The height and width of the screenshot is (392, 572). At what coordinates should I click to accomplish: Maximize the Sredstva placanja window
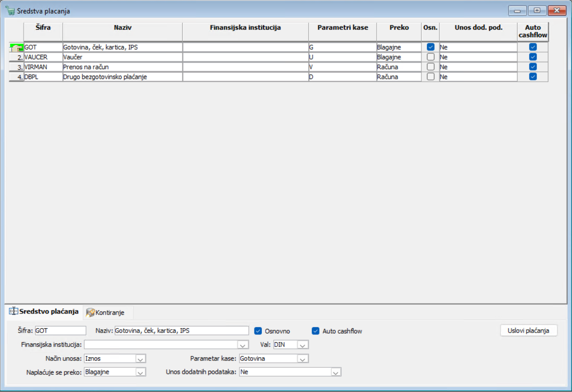[537, 10]
